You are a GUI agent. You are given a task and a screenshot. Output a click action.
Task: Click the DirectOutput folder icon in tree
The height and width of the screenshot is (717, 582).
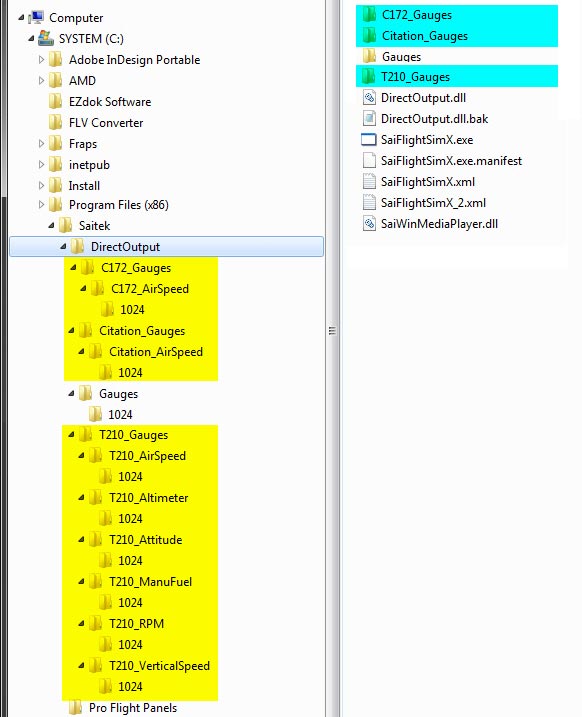point(77,246)
